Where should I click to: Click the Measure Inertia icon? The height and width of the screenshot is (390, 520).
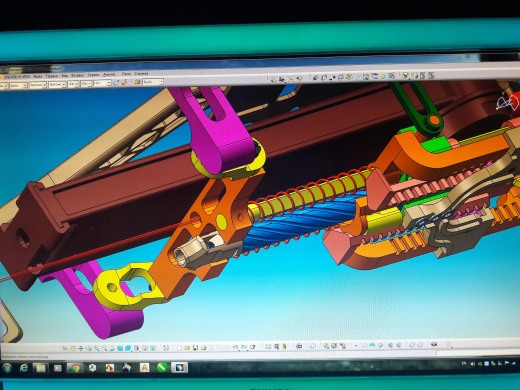click(x=284, y=347)
